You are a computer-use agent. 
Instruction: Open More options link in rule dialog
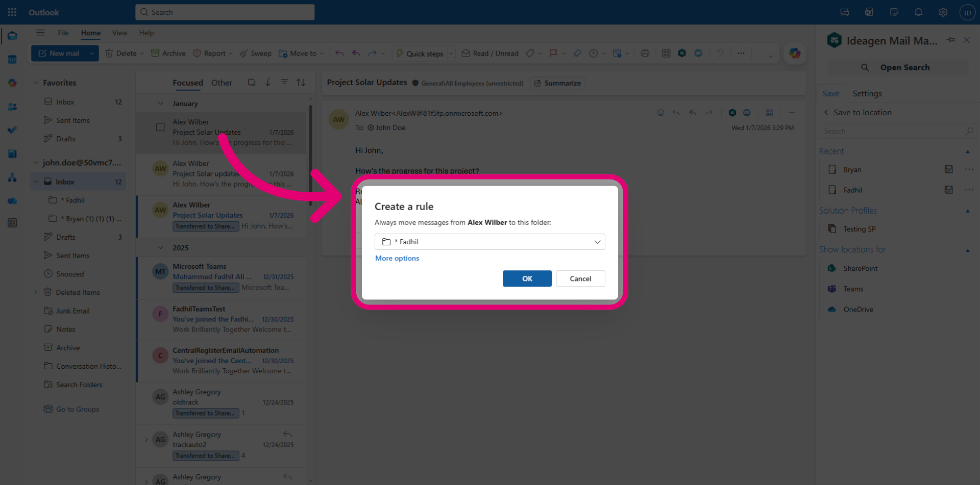coord(397,258)
